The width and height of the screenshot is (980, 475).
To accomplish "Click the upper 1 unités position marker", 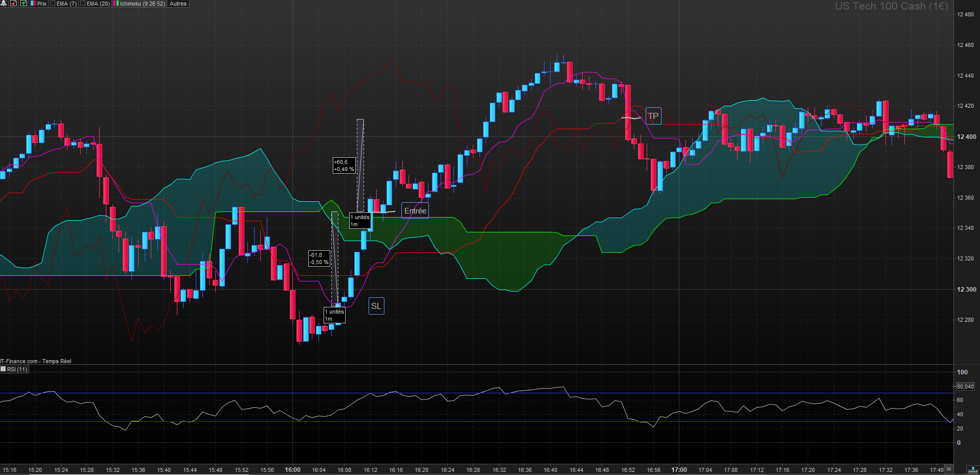I will 360,221.
